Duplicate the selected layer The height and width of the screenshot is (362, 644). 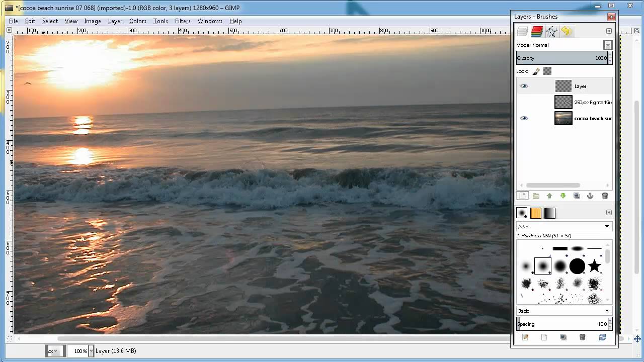(x=577, y=196)
